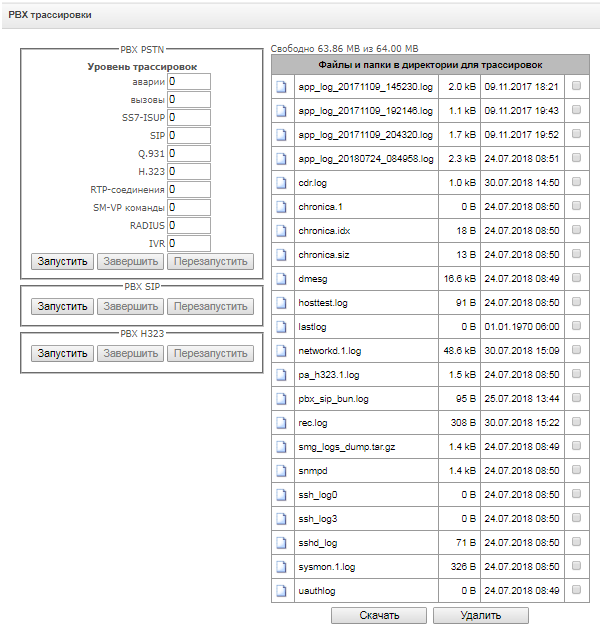The width and height of the screenshot is (602, 635).
Task: Click the file icon next to sshd_log
Action: [281, 543]
